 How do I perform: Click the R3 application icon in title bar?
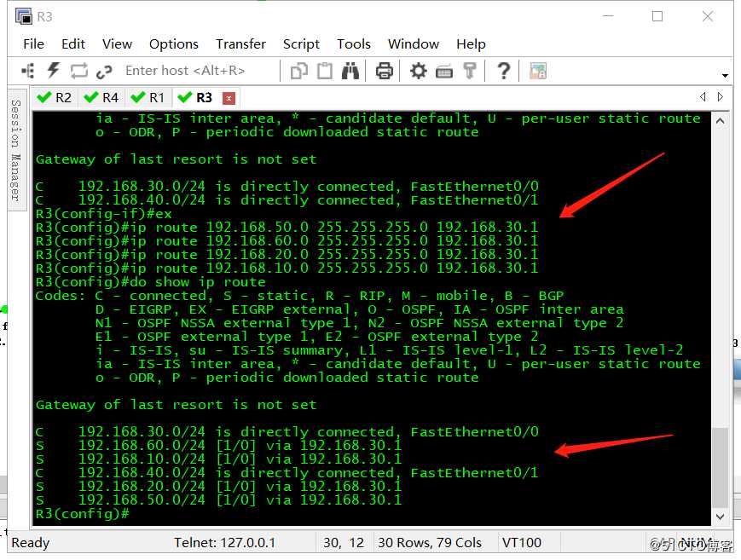(x=23, y=16)
